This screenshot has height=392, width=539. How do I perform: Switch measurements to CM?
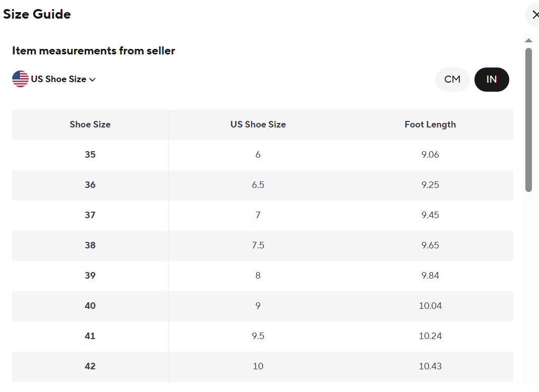click(452, 80)
